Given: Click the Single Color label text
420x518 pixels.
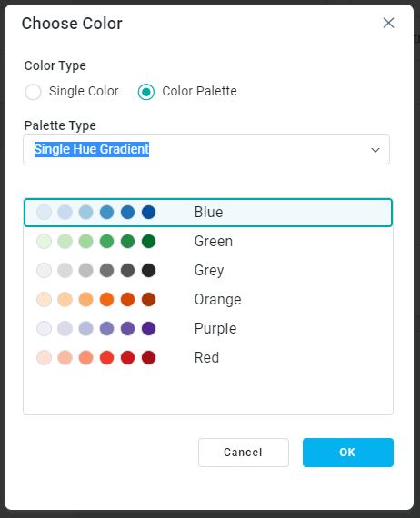Looking at the screenshot, I should [84, 91].
